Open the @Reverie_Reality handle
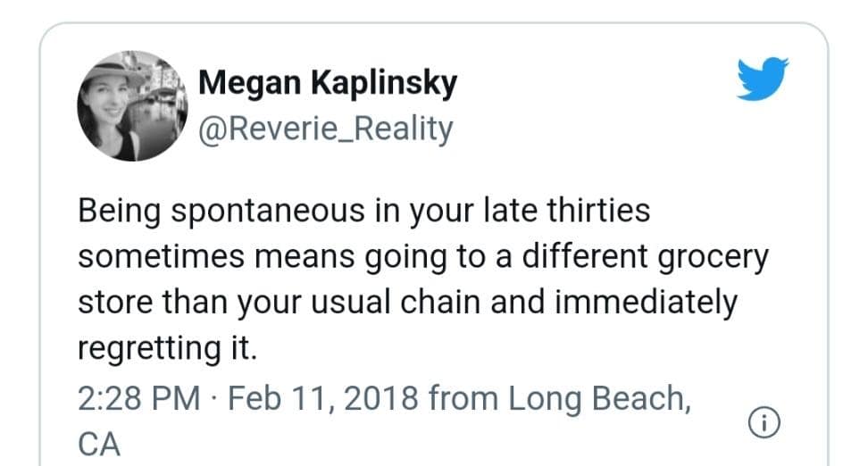This screenshot has height=466, width=868. click(x=325, y=129)
